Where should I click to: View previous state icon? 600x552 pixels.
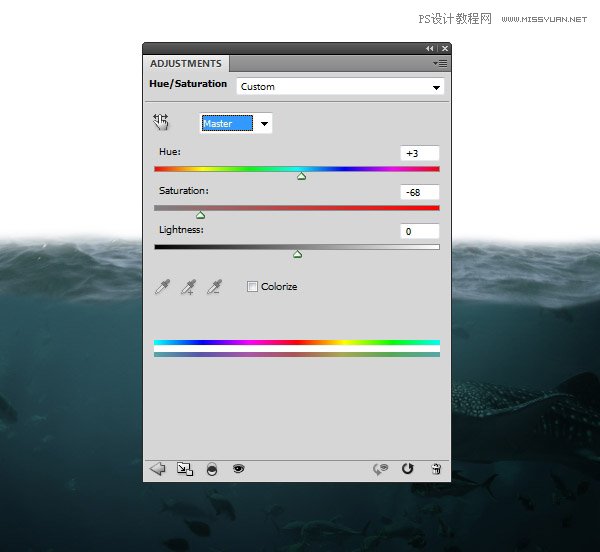coord(380,468)
